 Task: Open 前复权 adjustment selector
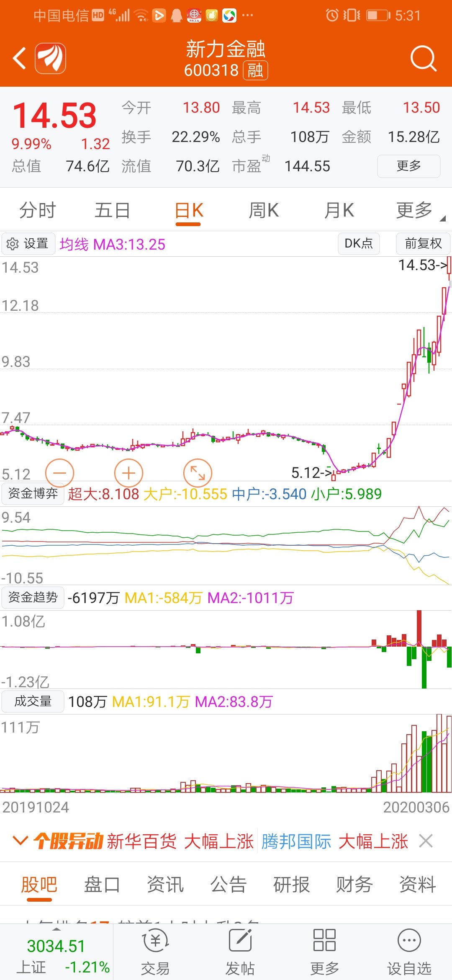click(423, 243)
